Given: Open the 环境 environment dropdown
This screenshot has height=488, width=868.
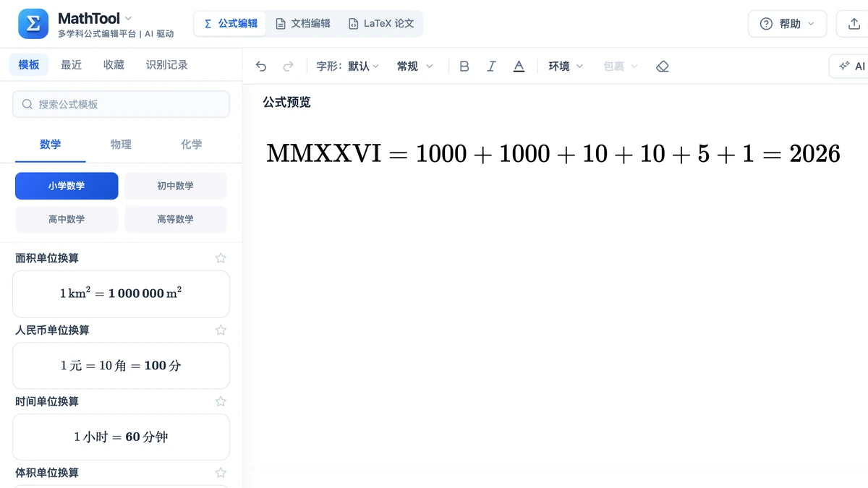Looking at the screenshot, I should point(566,67).
